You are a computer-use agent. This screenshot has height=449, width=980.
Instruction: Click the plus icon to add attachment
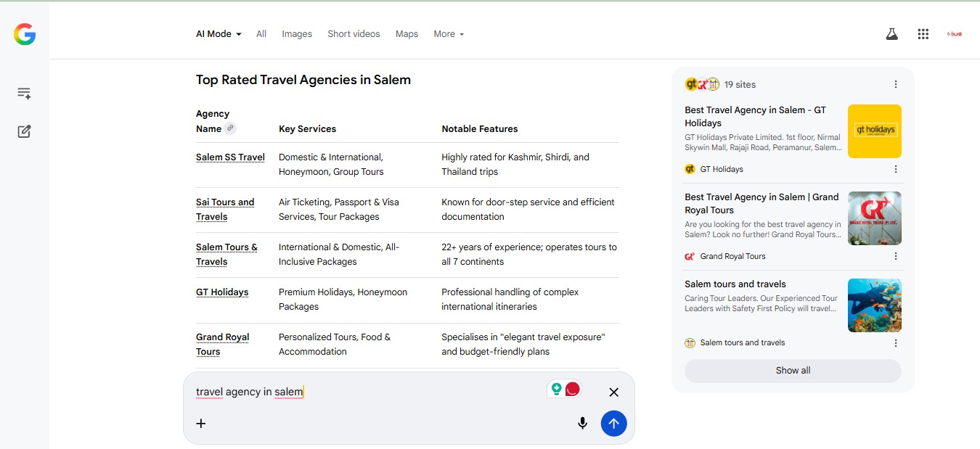201,424
